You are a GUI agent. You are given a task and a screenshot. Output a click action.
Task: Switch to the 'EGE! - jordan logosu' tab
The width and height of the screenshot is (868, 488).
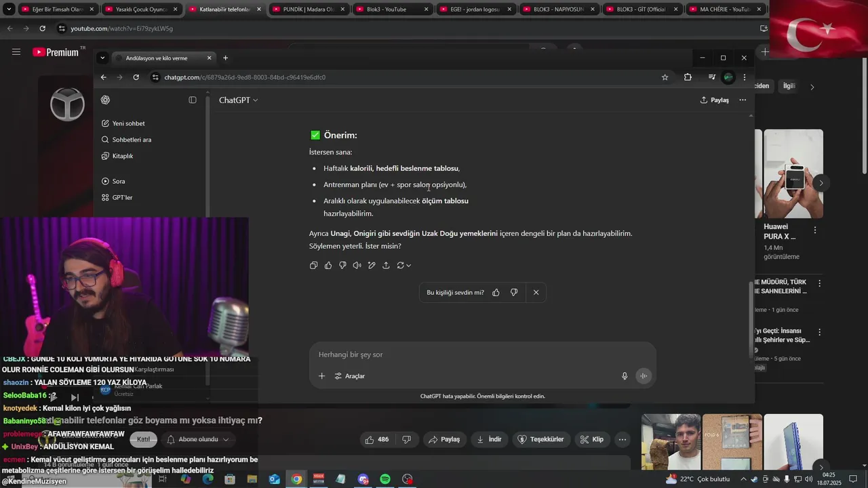(x=476, y=9)
